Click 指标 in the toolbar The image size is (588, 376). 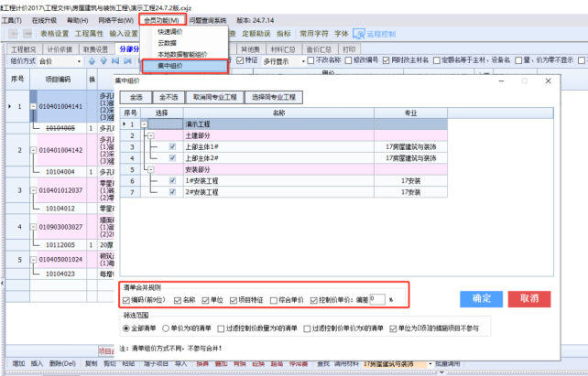tap(284, 34)
